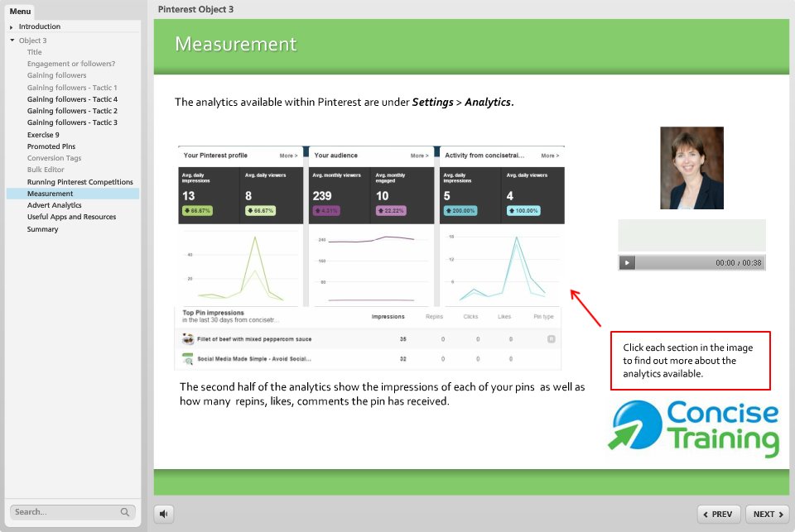This screenshot has width=795, height=532.
Task: Click the Top Pin impressions table section
Action: pyautogui.click(x=369, y=338)
